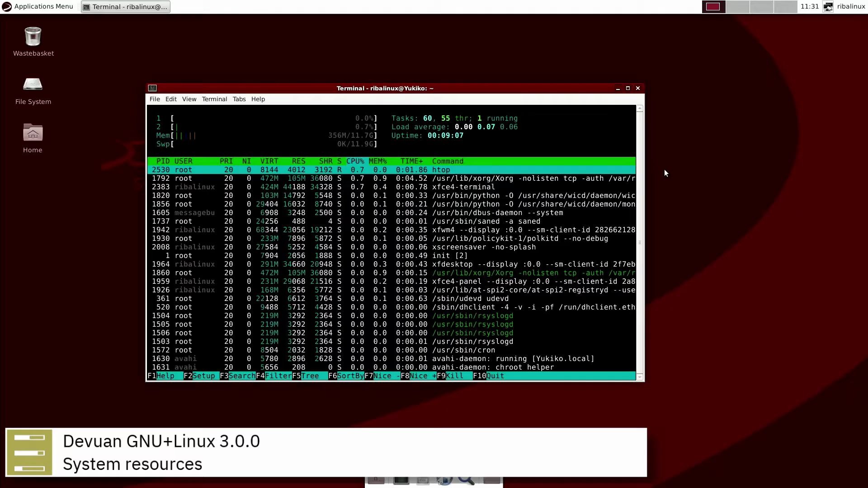
Task: Click the Uptime 00:09:07 value
Action: (445, 136)
